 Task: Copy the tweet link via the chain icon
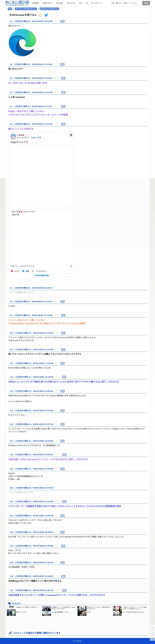point(33,271)
